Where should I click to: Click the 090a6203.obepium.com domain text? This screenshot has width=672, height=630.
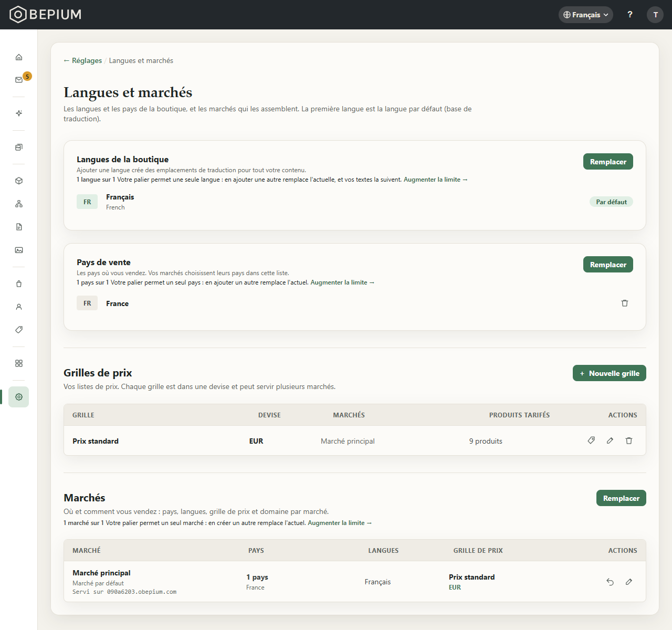point(142,592)
